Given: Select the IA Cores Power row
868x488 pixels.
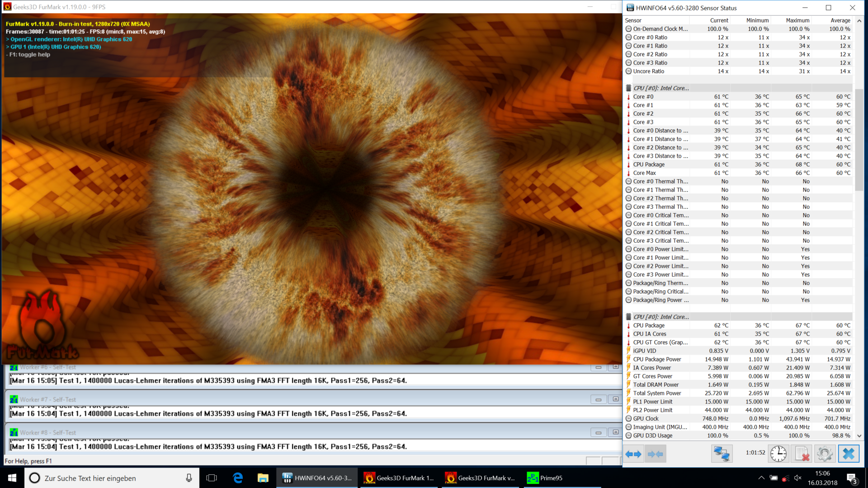Looking at the screenshot, I should pos(738,368).
